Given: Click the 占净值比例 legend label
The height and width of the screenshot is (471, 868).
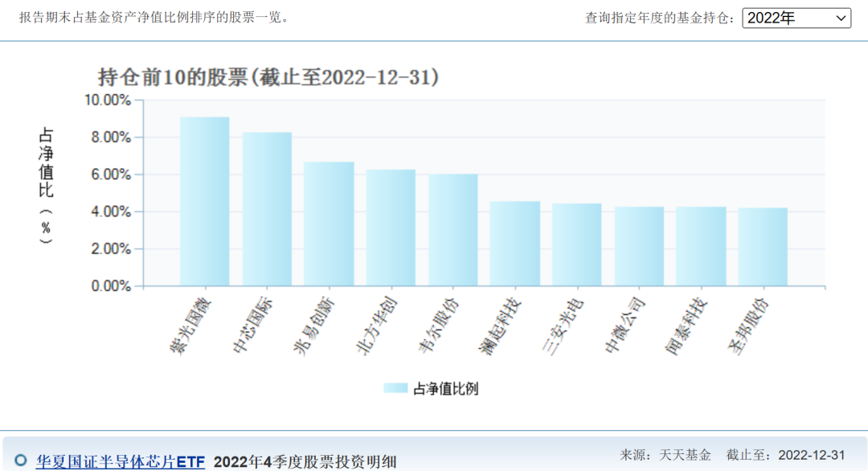Looking at the screenshot, I should [x=445, y=389].
